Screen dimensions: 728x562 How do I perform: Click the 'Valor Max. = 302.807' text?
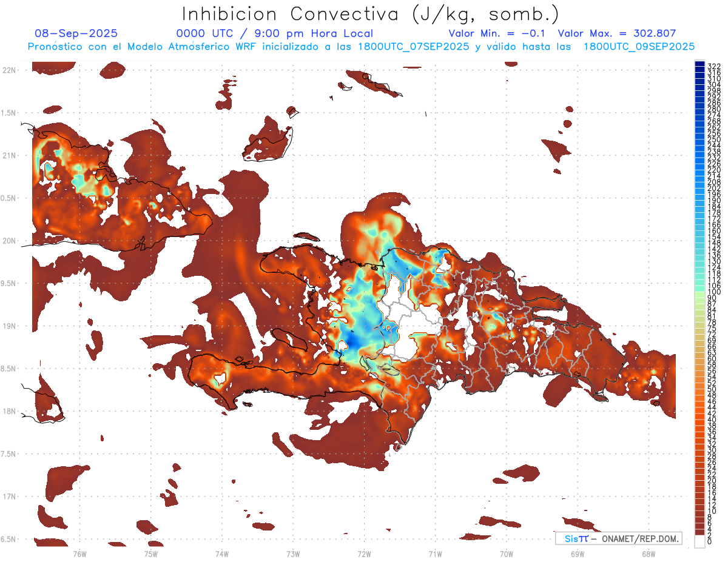(617, 33)
